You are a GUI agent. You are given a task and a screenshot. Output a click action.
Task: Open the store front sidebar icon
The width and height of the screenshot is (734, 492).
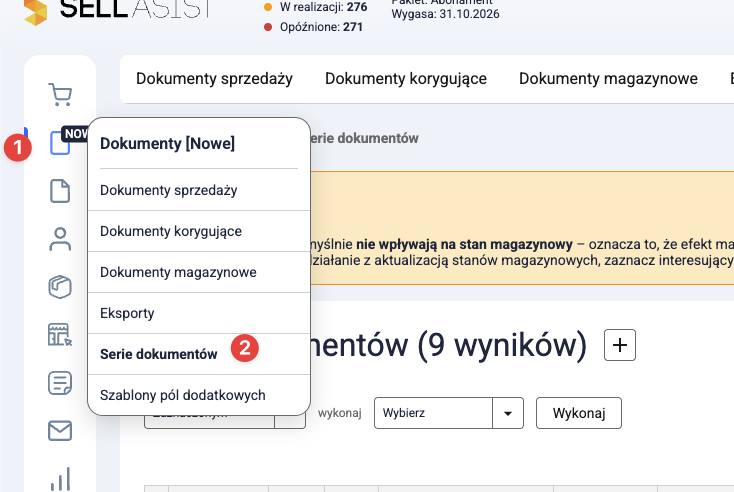pos(60,335)
